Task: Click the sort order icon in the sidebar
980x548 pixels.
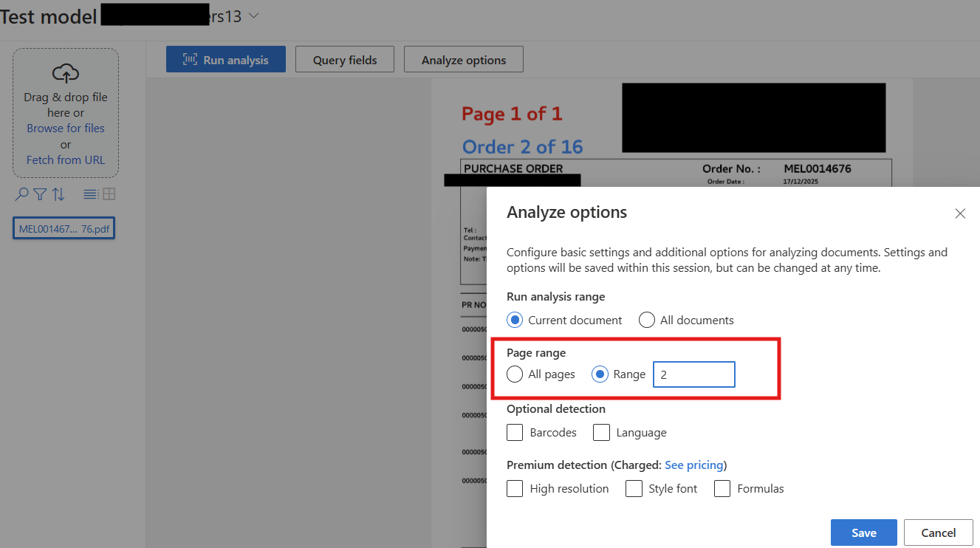Action: pyautogui.click(x=58, y=193)
